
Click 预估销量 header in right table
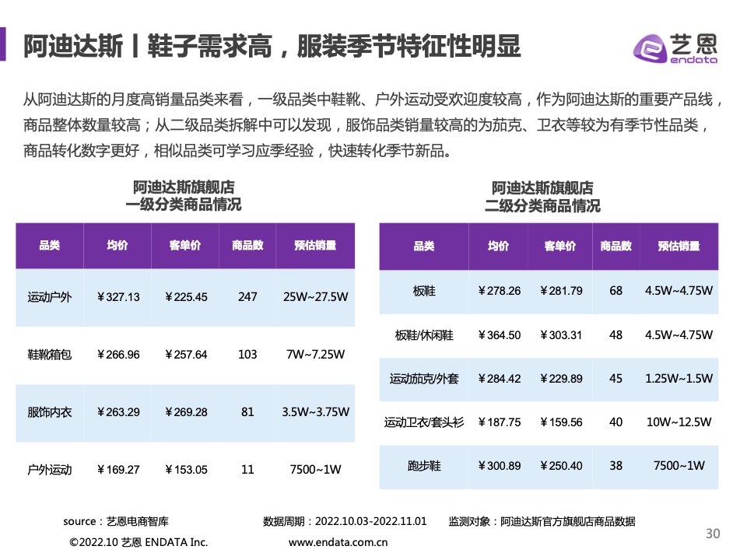(679, 247)
